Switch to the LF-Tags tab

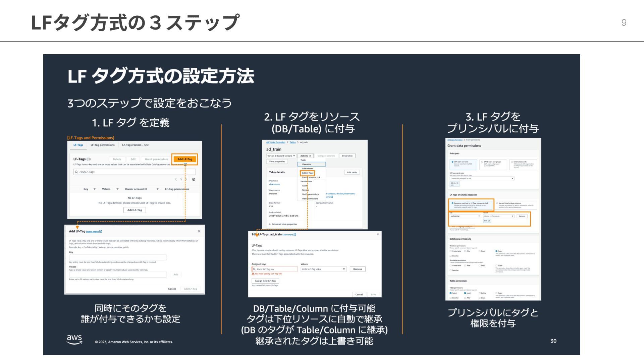78,145
